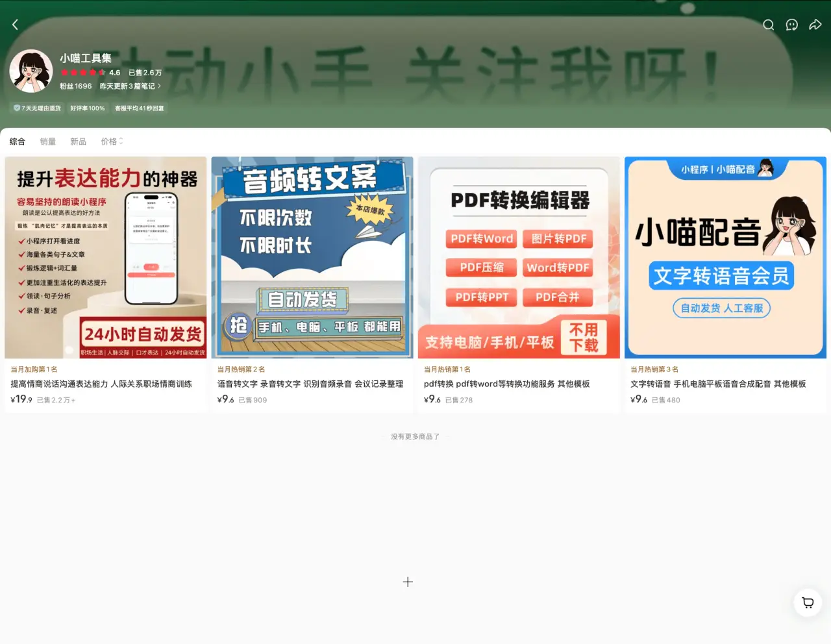Open 昨天更新3篇笔记 link
This screenshot has height=644, width=831.
130,86
